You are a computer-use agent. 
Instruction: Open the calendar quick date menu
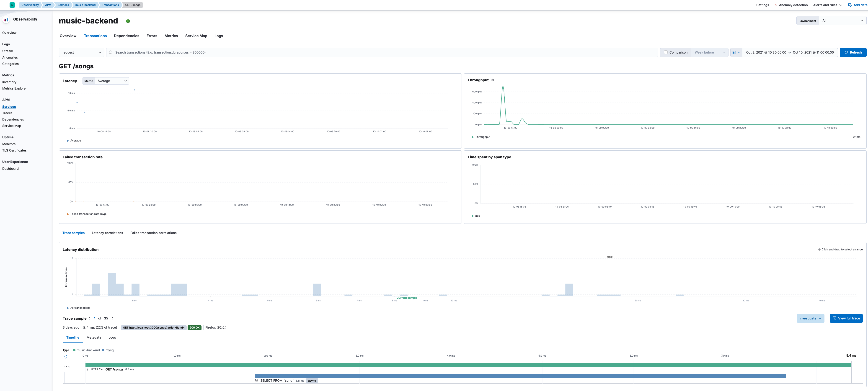point(736,53)
